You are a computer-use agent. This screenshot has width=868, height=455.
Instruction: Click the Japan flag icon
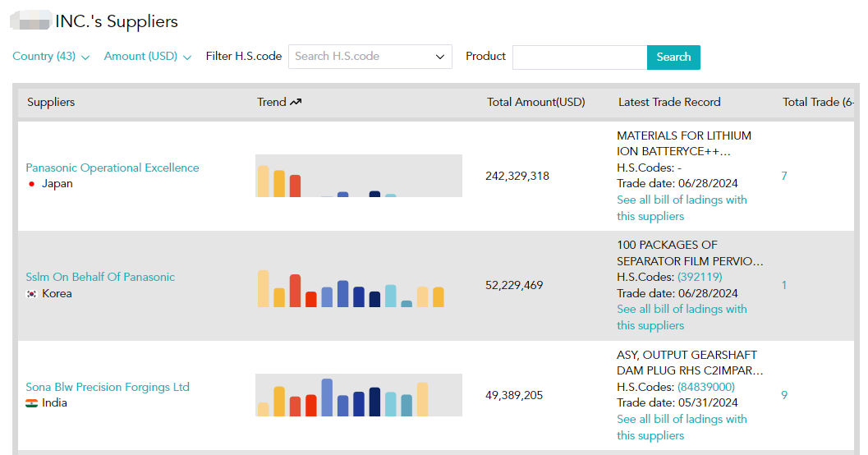pos(31,184)
